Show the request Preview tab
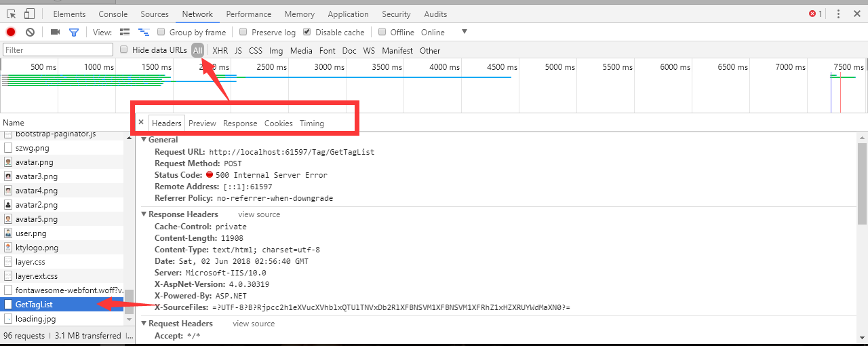This screenshot has height=346, width=868. (202, 123)
